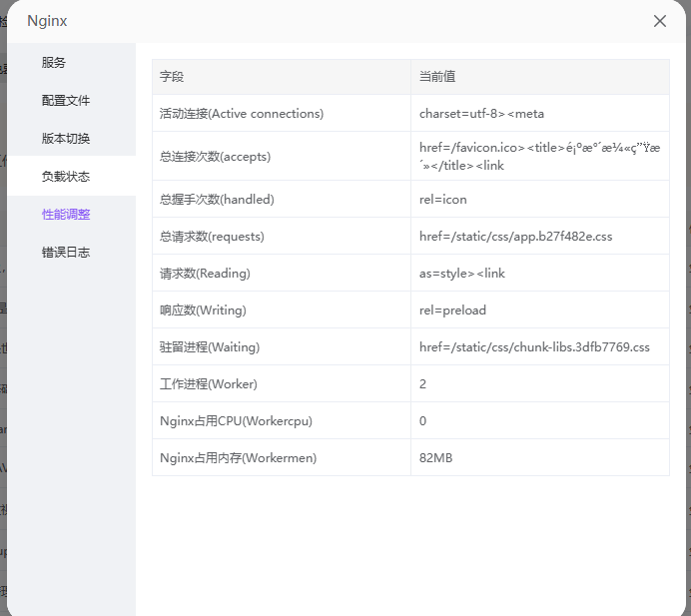Click memory value 82MB

coord(435,458)
